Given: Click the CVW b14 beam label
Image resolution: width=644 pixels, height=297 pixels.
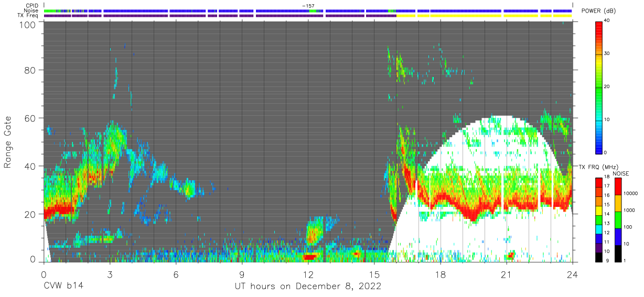Looking at the screenshot, I should pos(63,286).
